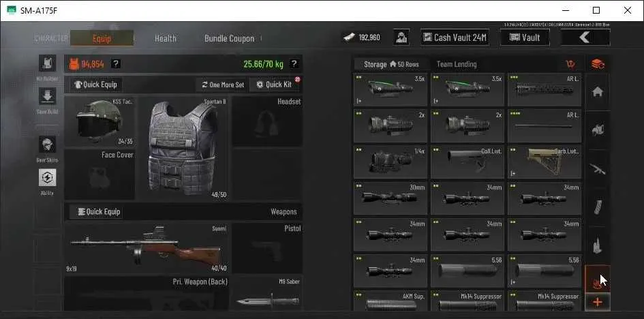The height and width of the screenshot is (319, 644).
Task: Click the character profile icon beside cash balance
Action: point(401,37)
